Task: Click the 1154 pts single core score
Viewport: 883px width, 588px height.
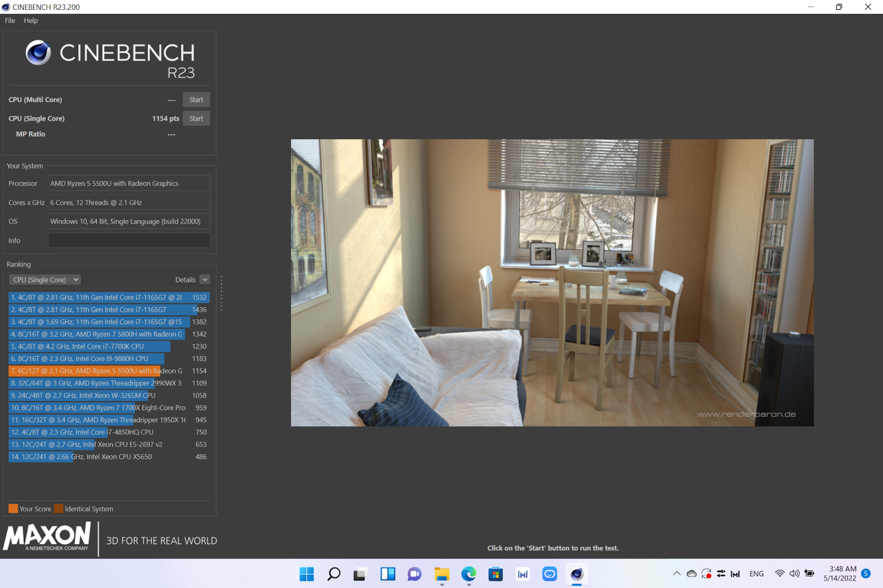Action: 166,119
